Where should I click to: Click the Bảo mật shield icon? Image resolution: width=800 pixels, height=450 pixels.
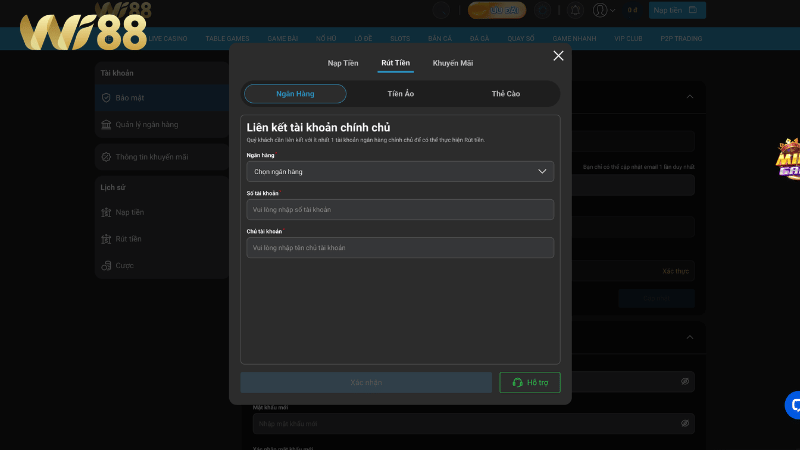click(x=106, y=97)
